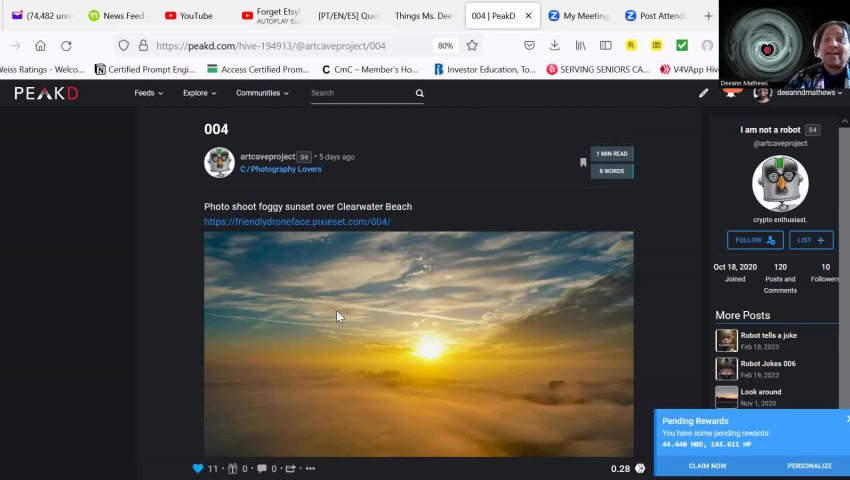
Task: Click the artcaveproject author name
Action: (x=268, y=157)
